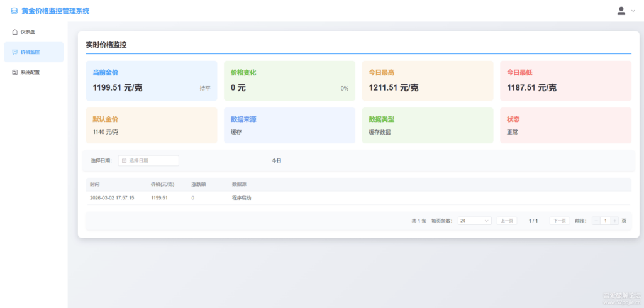Open the 选择日期 date picker field

pyautogui.click(x=149, y=161)
